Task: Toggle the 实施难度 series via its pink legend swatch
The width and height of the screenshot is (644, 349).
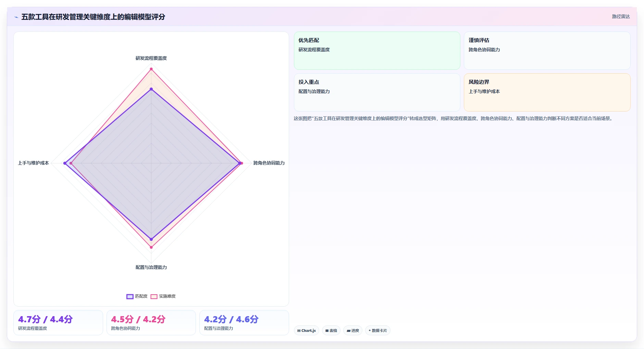Action: click(x=154, y=297)
